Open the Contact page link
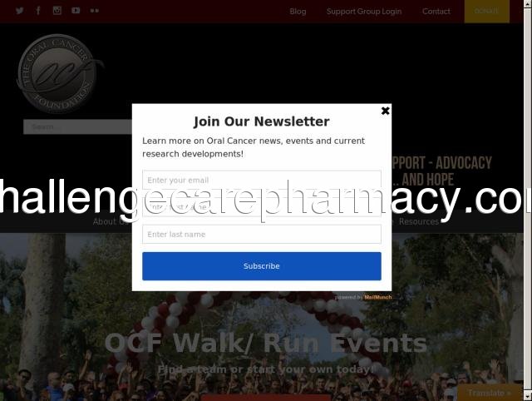 pos(436,12)
